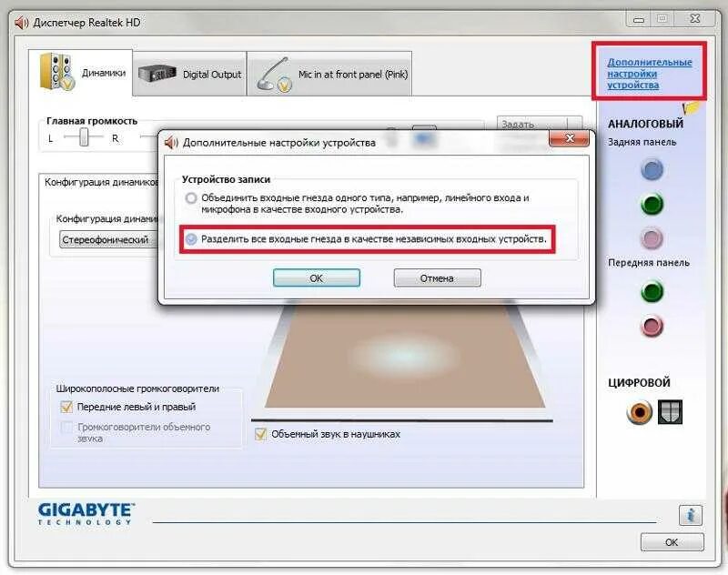Click pink rear panel jack
Screen dimensions: 728x575
click(652, 238)
